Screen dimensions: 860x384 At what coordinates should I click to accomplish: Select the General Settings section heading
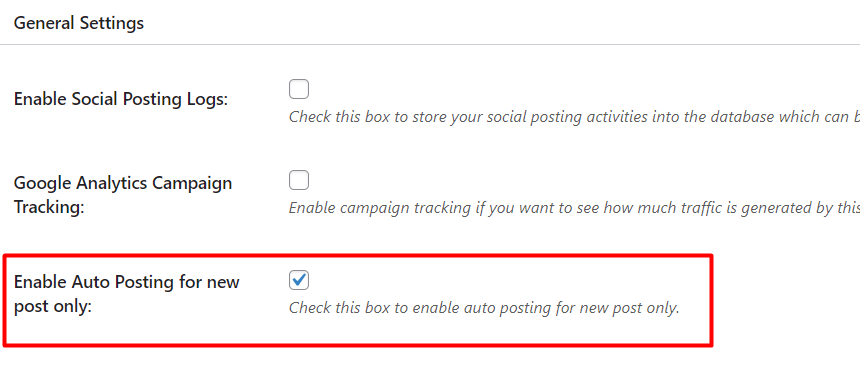[79, 23]
